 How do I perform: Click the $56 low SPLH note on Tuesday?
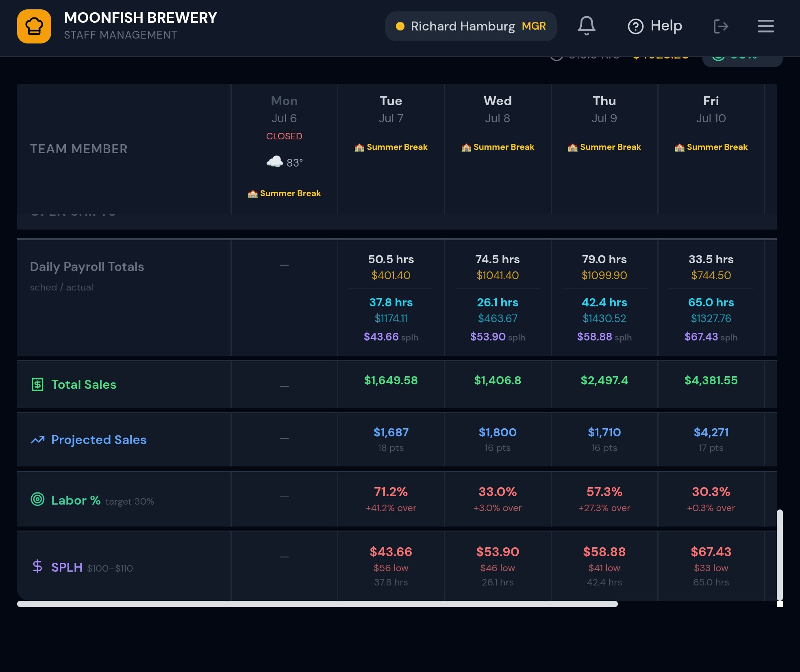[391, 568]
